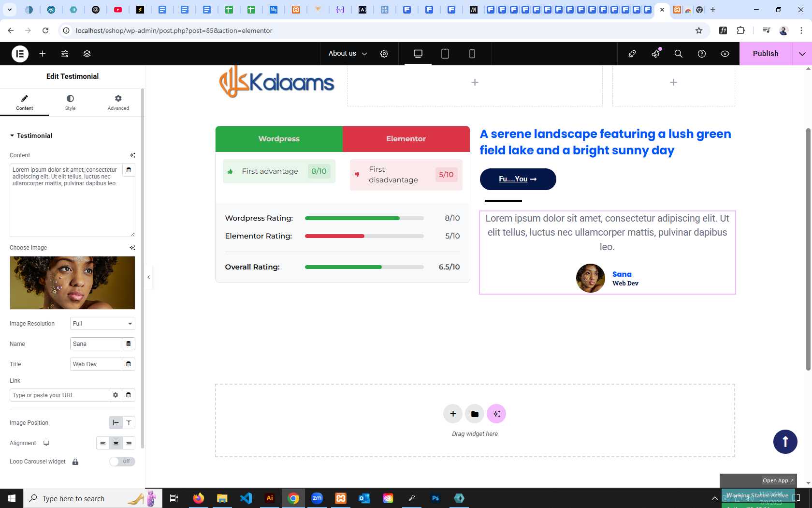This screenshot has height=508, width=812.
Task: Click the Kalaams logo
Action: tap(276, 82)
